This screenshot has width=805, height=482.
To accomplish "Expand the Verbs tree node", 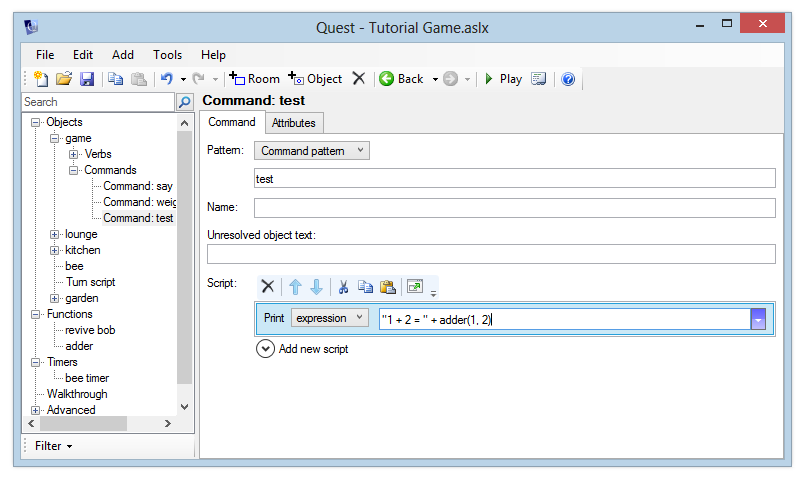I will (73, 155).
